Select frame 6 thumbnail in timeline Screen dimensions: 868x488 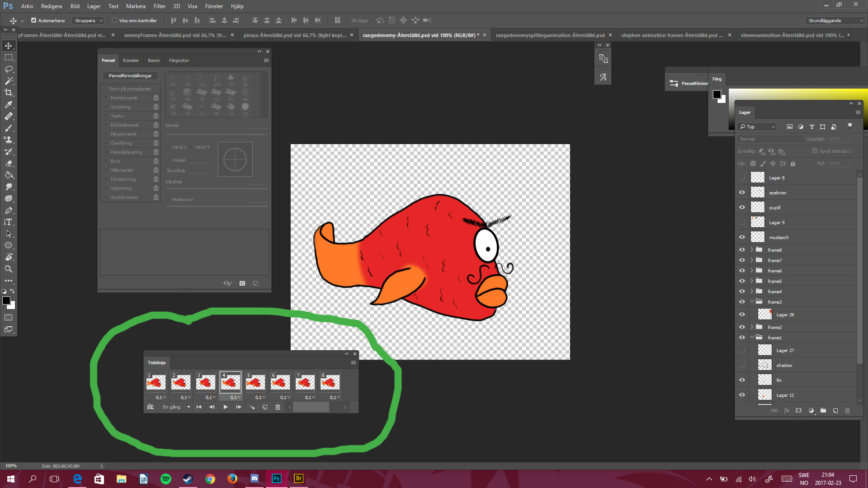[280, 383]
